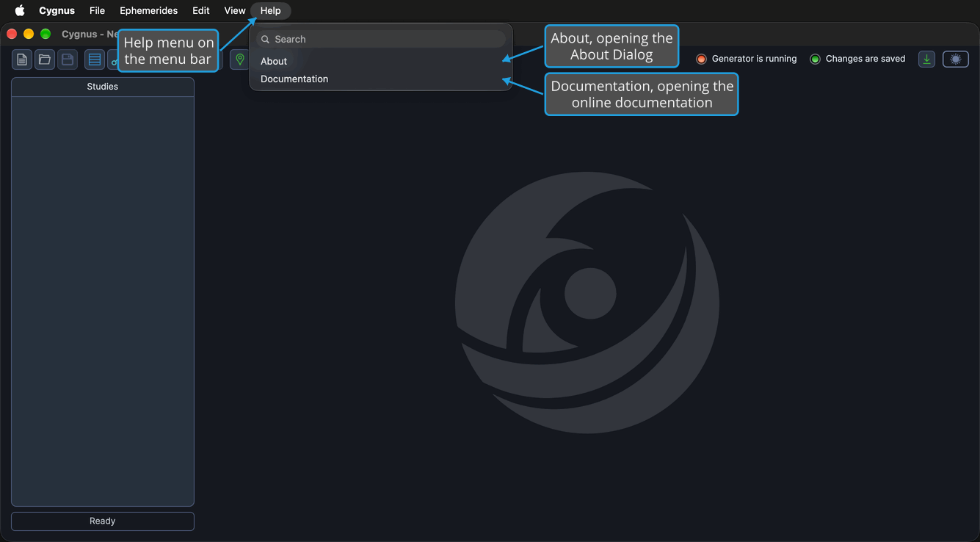The width and height of the screenshot is (980, 542).
Task: Close the Help menu from the menu bar
Action: coord(270,10)
